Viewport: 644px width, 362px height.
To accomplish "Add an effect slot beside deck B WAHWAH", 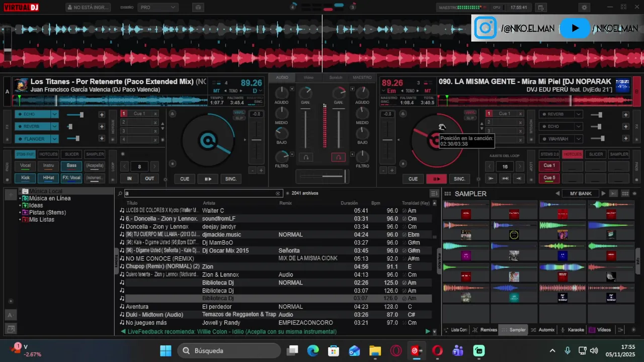I will point(626,139).
